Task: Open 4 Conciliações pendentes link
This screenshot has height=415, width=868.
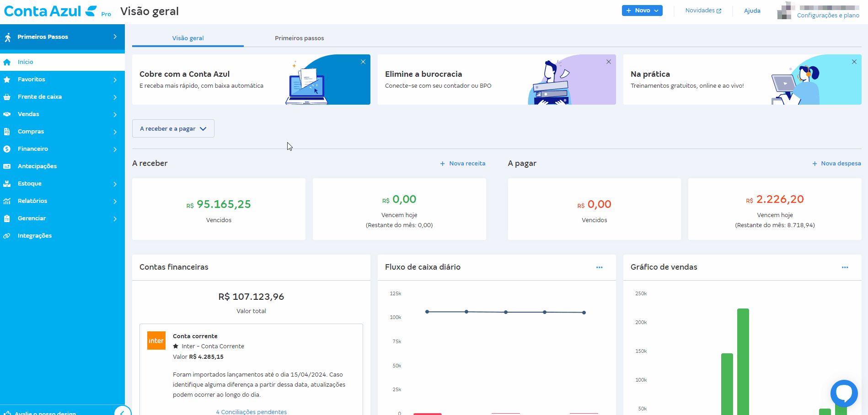Action: tap(252, 412)
